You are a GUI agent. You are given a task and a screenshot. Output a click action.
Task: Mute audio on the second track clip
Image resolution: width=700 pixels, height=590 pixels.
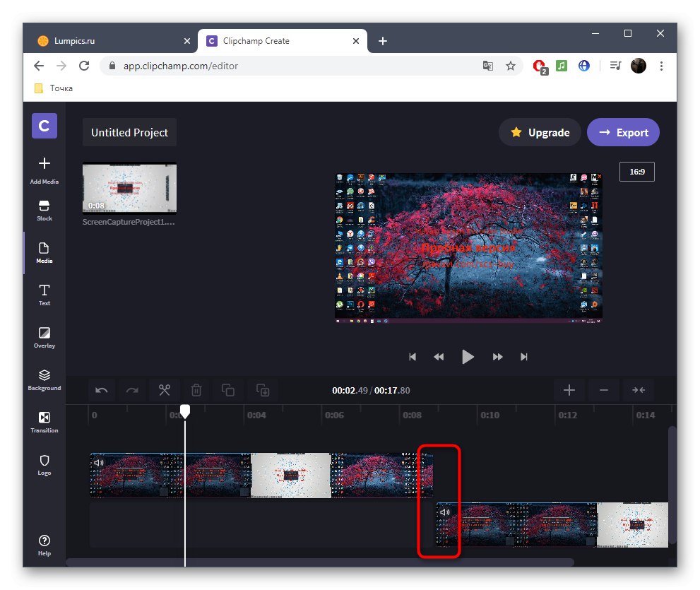pos(444,512)
